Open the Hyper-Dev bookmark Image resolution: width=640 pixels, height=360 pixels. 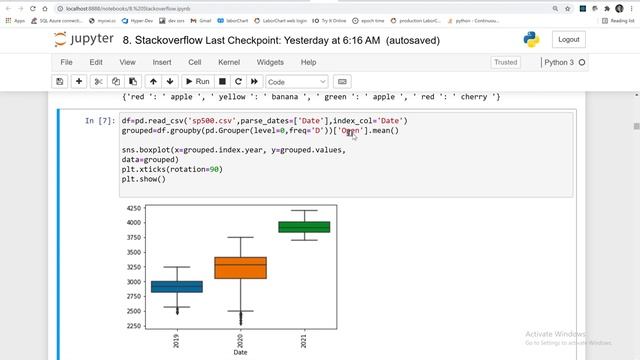point(137,21)
